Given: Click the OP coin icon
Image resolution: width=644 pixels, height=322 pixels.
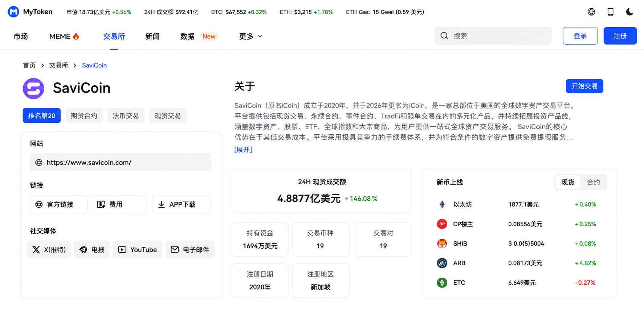Looking at the screenshot, I should (442, 224).
